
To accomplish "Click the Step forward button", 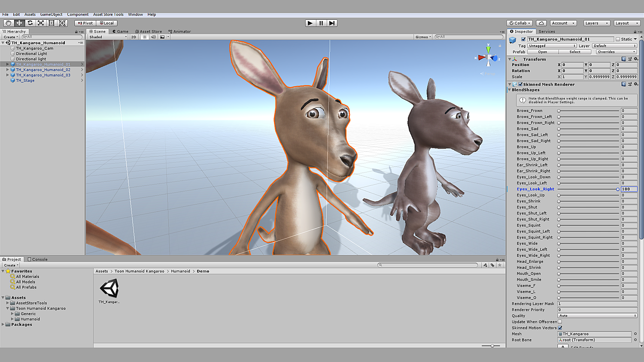I will click(x=332, y=23).
